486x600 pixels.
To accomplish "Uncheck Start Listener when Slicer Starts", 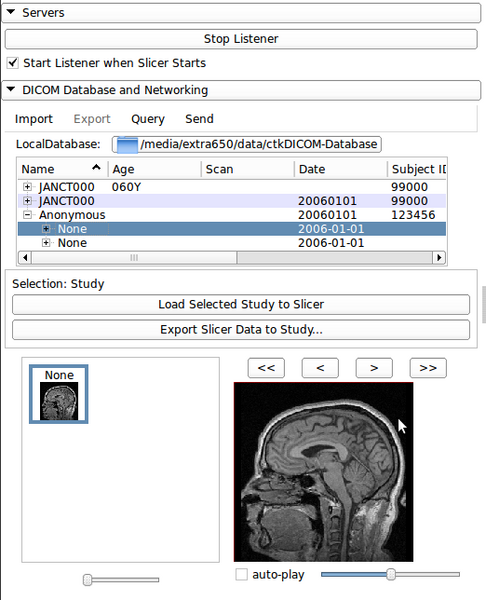I will coord(13,63).
